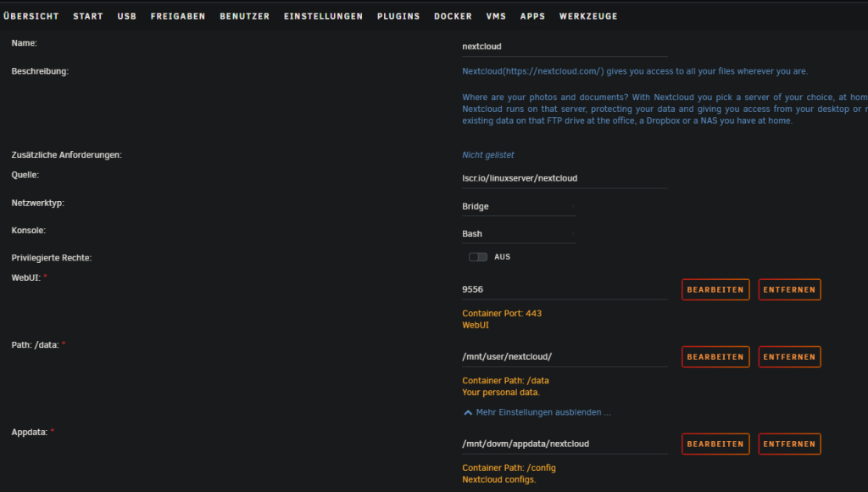Click Bearbeiten for WebUI port

click(715, 290)
